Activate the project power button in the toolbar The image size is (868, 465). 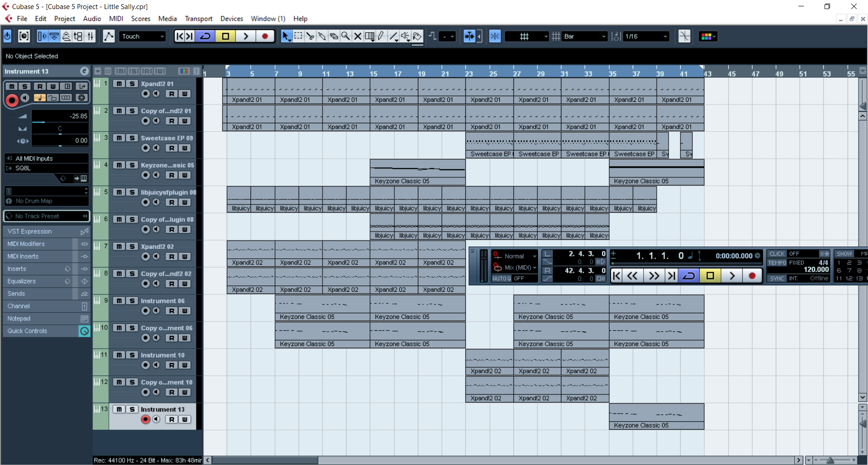point(8,36)
